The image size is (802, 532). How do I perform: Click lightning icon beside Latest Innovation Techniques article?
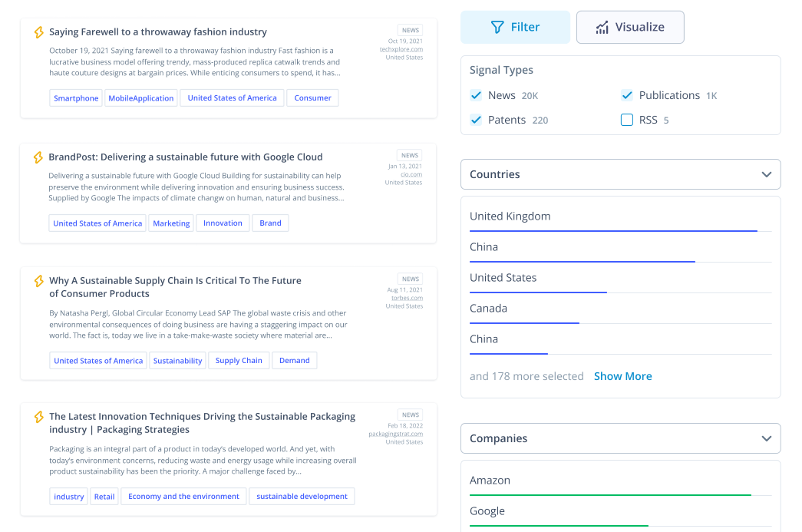tap(39, 417)
